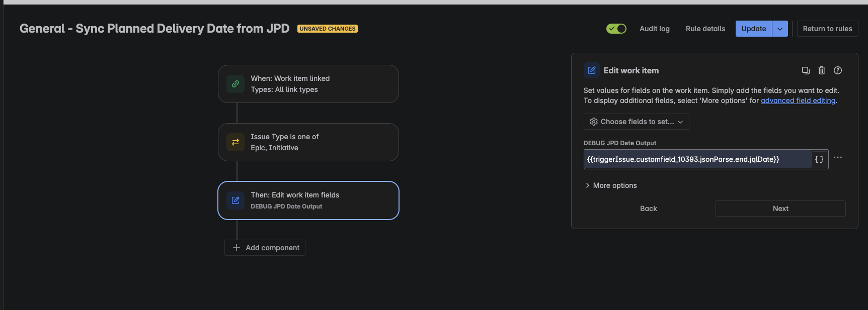Open the advanced field editing link

coord(798,100)
